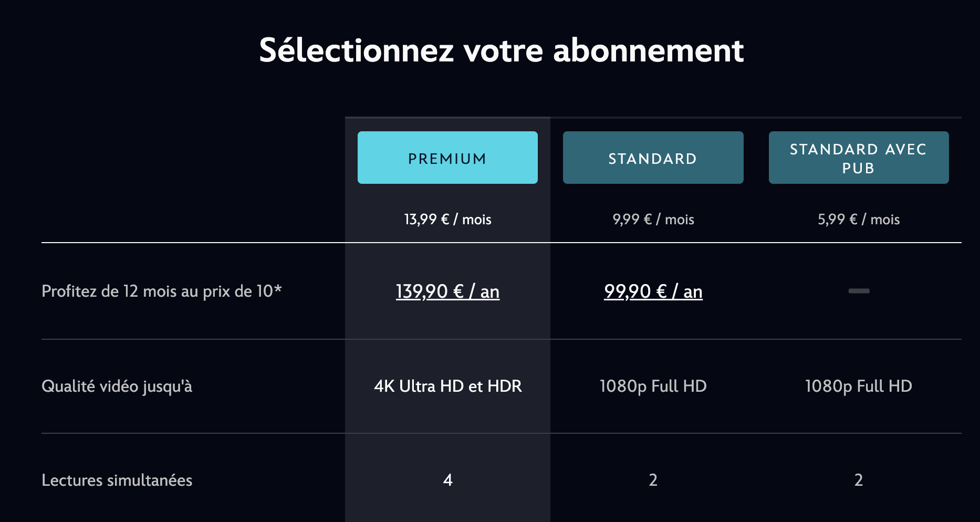Click the 2 simultaneous streams under STANDARD
980x522 pixels.
pyautogui.click(x=653, y=479)
